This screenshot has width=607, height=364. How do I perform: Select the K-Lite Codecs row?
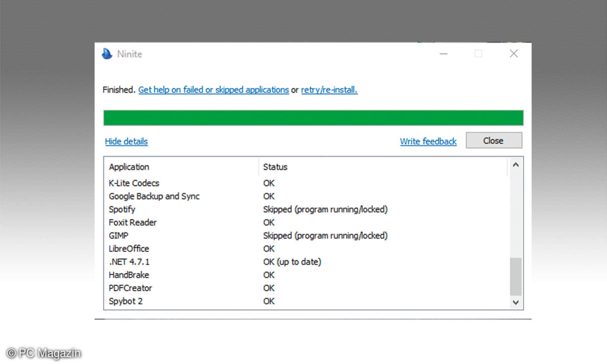click(x=134, y=183)
